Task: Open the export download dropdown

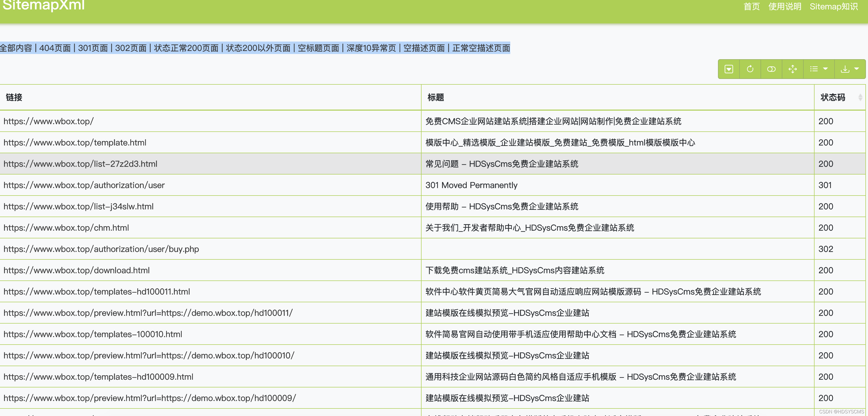Action: pyautogui.click(x=850, y=69)
